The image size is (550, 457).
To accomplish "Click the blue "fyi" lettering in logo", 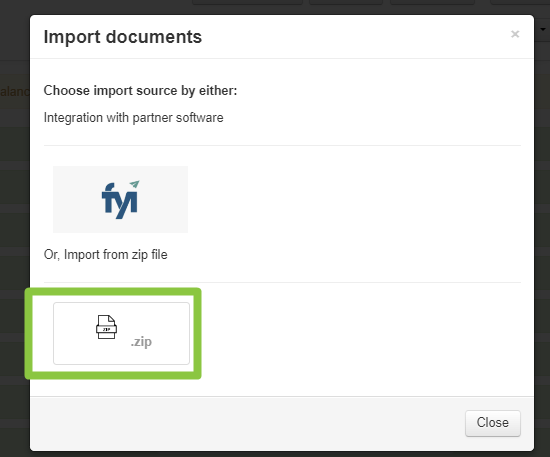I will coord(119,201).
